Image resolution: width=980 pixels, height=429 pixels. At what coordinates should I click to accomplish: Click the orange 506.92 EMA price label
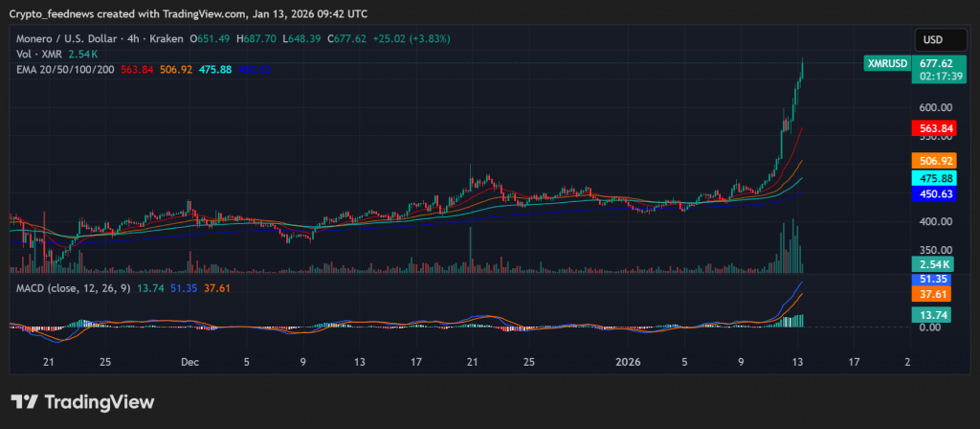coord(934,161)
